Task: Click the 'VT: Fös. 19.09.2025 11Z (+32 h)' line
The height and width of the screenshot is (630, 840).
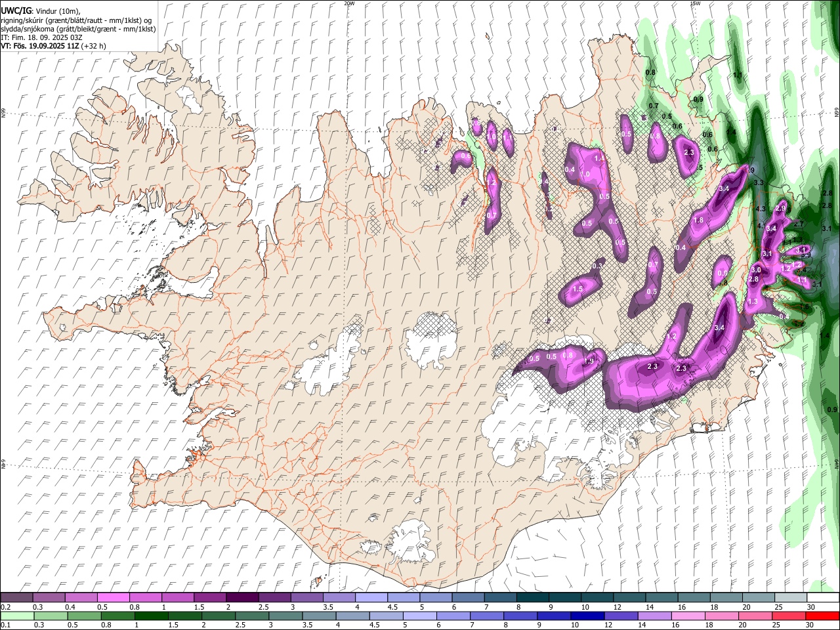Action: (53, 46)
